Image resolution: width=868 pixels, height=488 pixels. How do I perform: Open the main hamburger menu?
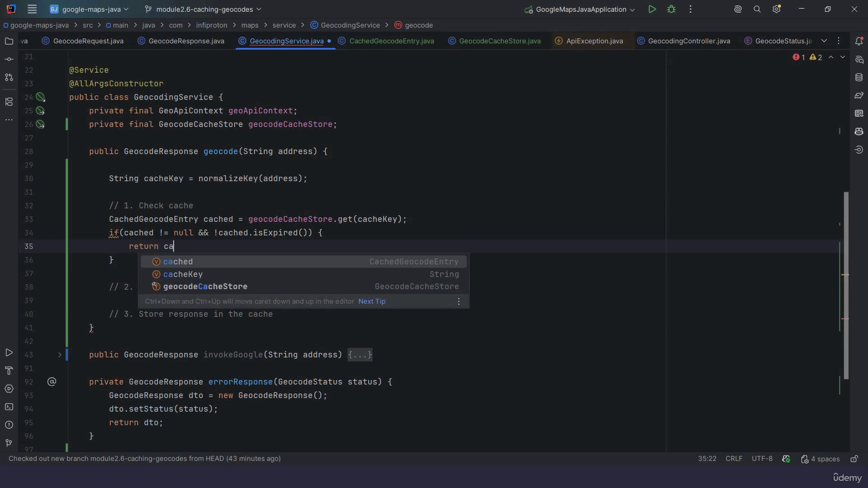(32, 9)
